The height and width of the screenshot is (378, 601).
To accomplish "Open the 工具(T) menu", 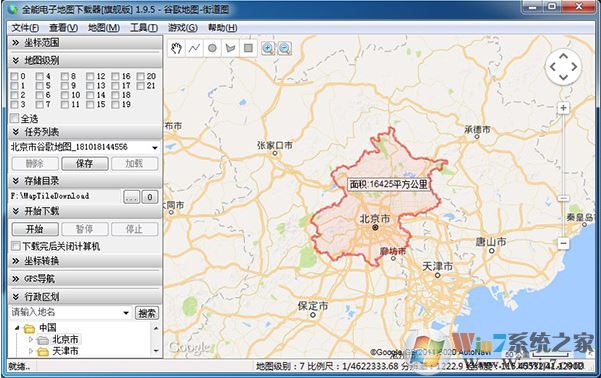I will click(x=144, y=28).
